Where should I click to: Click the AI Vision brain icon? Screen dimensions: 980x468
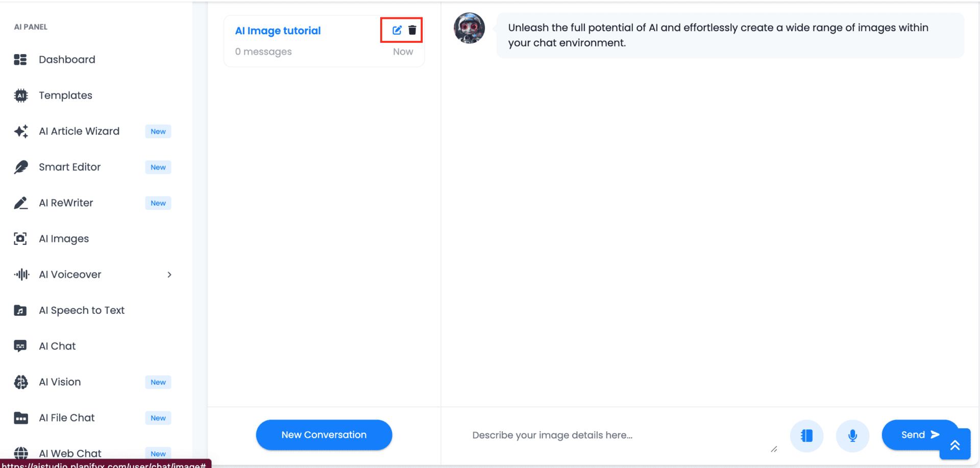[x=20, y=382]
